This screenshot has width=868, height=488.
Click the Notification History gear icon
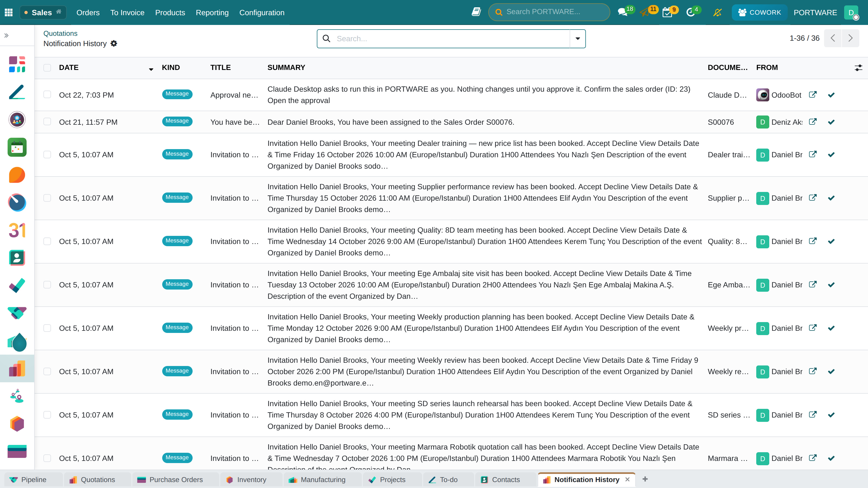(x=114, y=43)
